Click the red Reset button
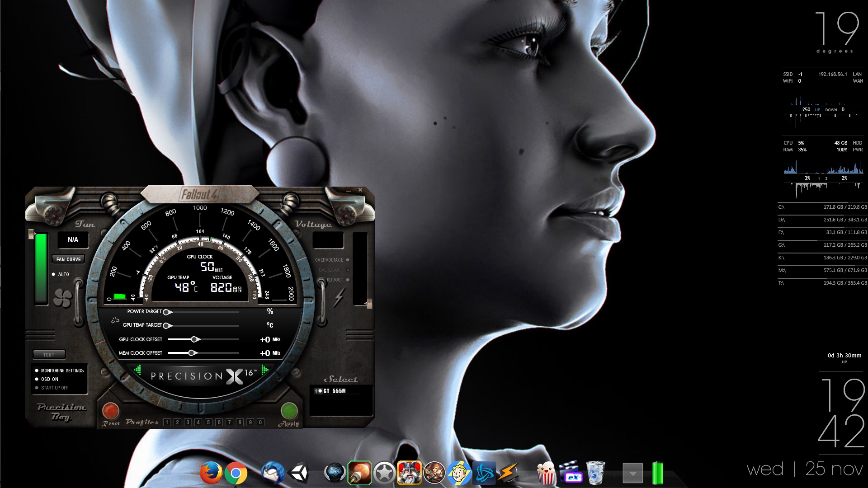This screenshot has width=868, height=488. [110, 411]
